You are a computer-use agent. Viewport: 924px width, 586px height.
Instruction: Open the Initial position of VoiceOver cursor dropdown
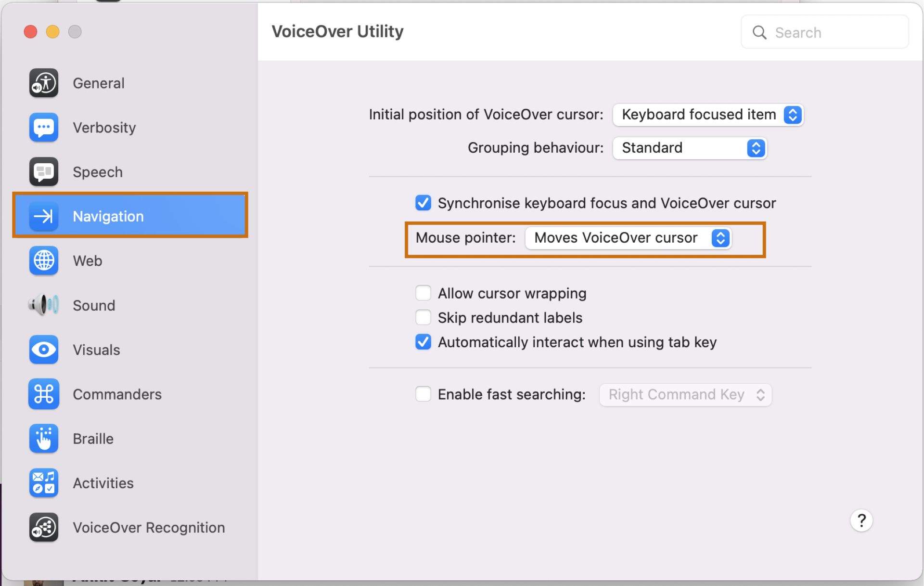tap(707, 115)
